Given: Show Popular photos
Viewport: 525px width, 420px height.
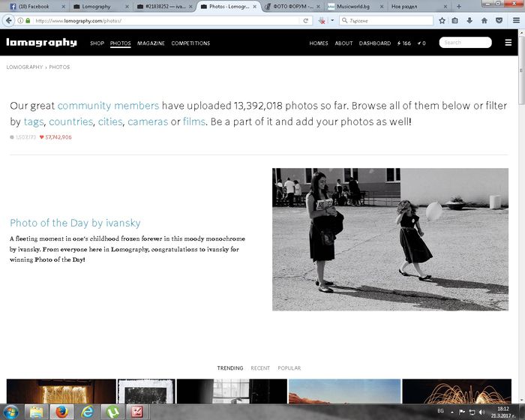Looking at the screenshot, I should 289,368.
